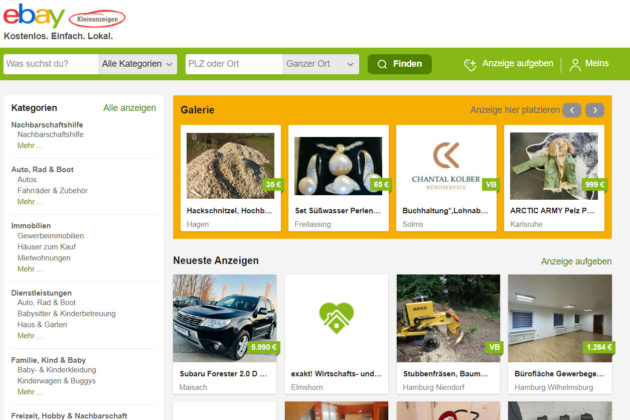Click the gallery previous arrow

(x=571, y=110)
